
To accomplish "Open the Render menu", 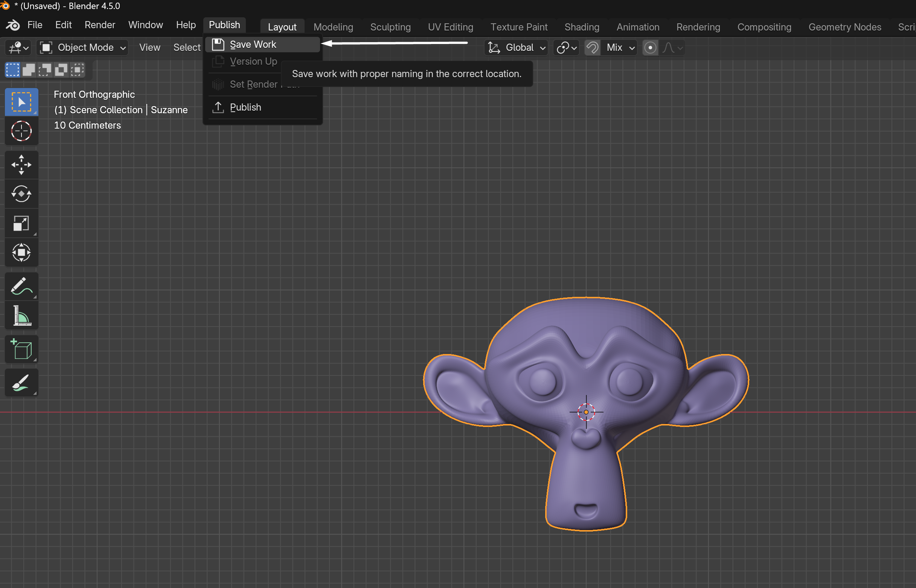I will tap(100, 25).
